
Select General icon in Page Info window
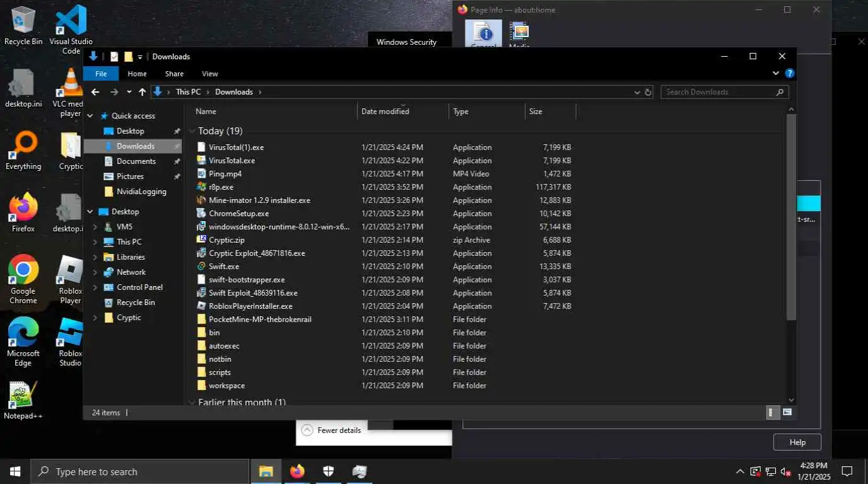click(x=484, y=35)
